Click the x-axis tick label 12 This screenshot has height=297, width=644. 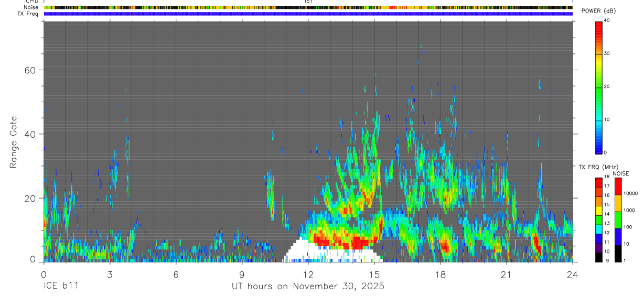pos(308,273)
